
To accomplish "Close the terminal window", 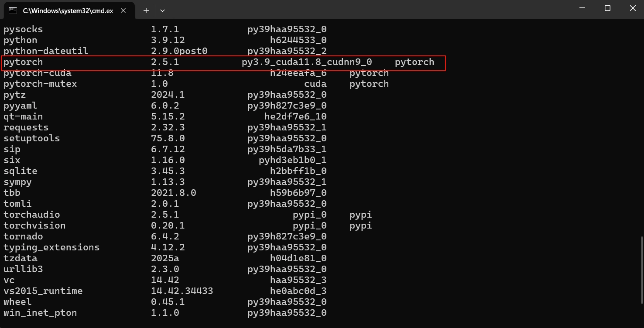I will (633, 8).
